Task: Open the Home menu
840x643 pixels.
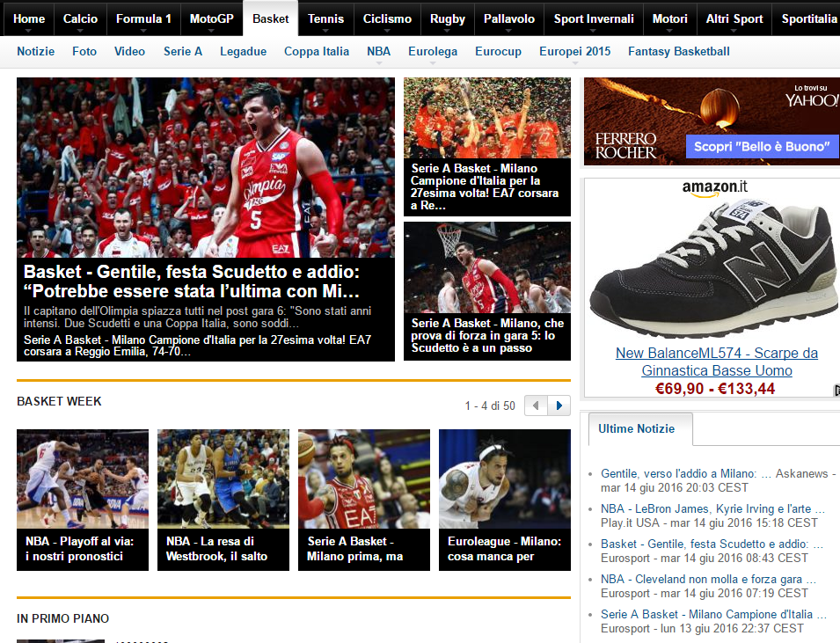Action: coord(29,18)
